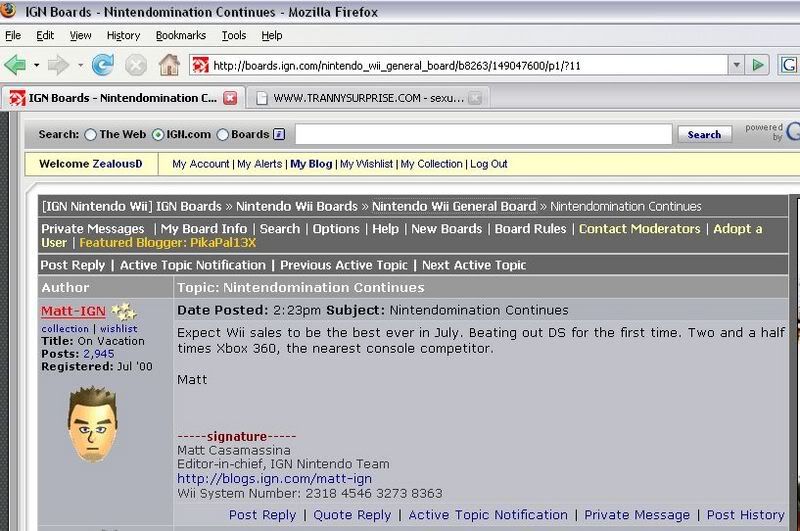Image resolution: width=800 pixels, height=531 pixels.
Task: Open the Bookmarks menu
Action: 181,35
